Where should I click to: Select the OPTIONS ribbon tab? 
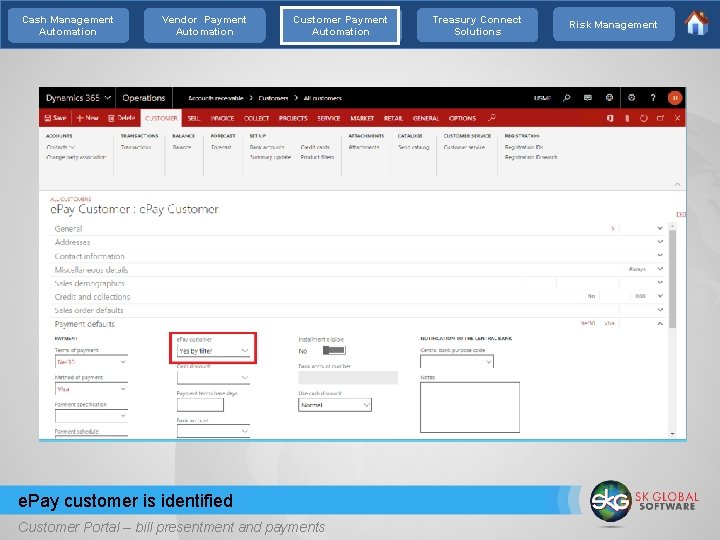[462, 118]
